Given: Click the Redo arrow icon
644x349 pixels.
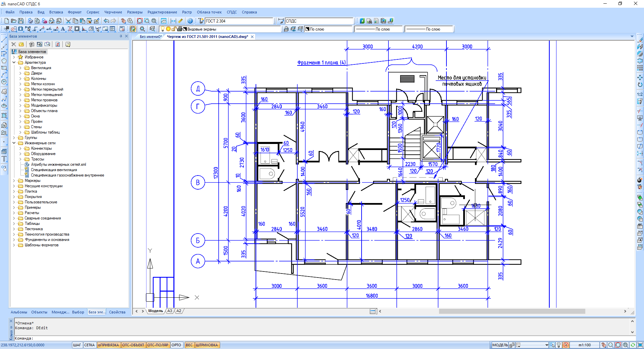Looking at the screenshot, I should coord(113,21).
